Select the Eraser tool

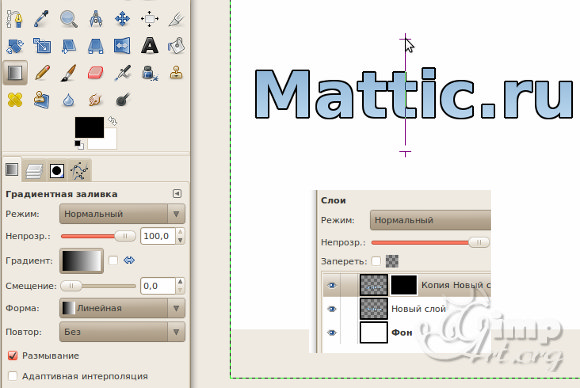[x=96, y=73]
